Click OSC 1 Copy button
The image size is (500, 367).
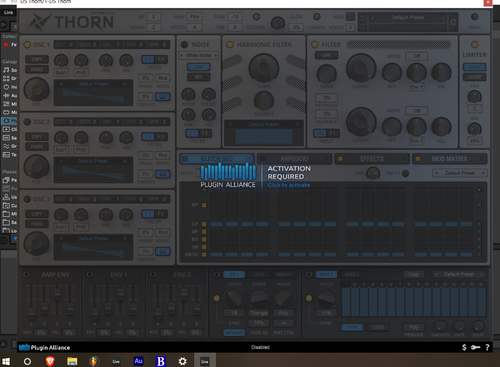pyautogui.click(x=37, y=60)
